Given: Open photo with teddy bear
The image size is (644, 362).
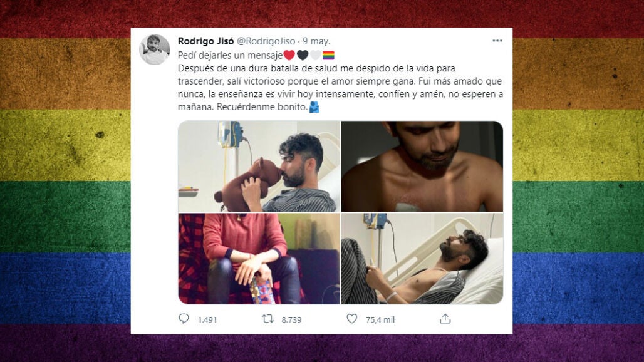Looking at the screenshot, I should pyautogui.click(x=259, y=166).
